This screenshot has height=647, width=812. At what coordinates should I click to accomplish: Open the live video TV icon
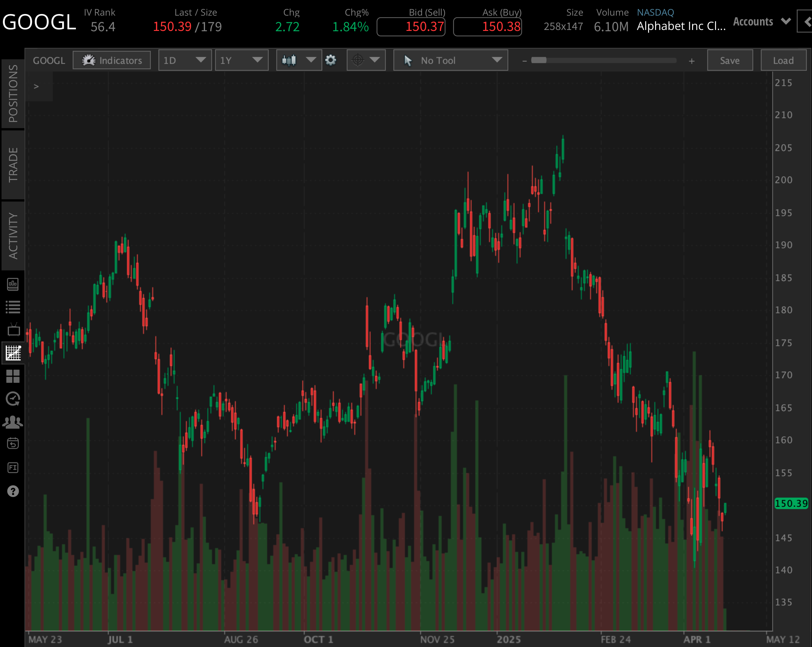(13, 328)
